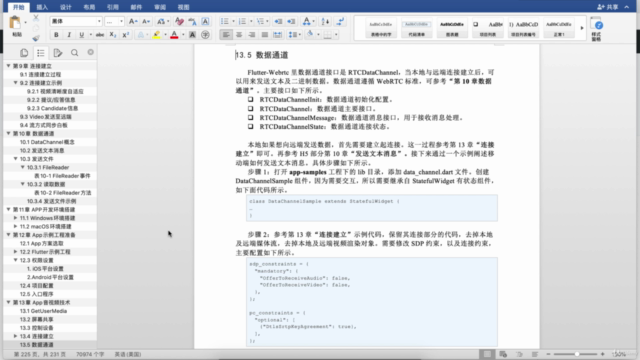Image resolution: width=640 pixels, height=360 pixels.
Task: Switch to the 设计 ribbon tab
Action: click(x=66, y=7)
